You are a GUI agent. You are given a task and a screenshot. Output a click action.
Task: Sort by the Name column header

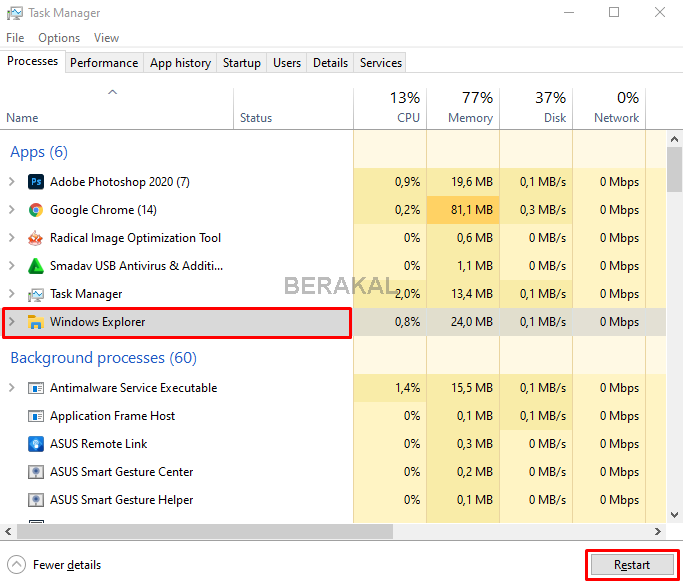click(117, 108)
